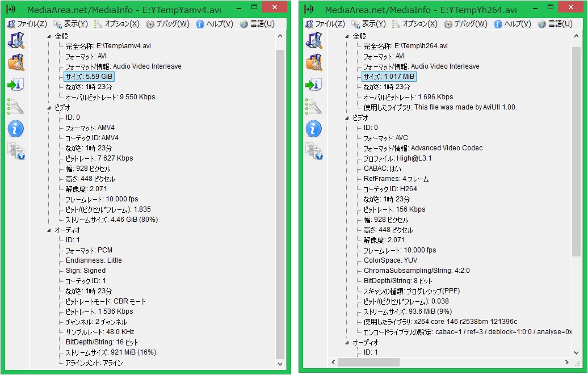The image size is (588, 375).
Task: Click the documents web icon in amv4.avi window sidebar
Action: (x=16, y=151)
